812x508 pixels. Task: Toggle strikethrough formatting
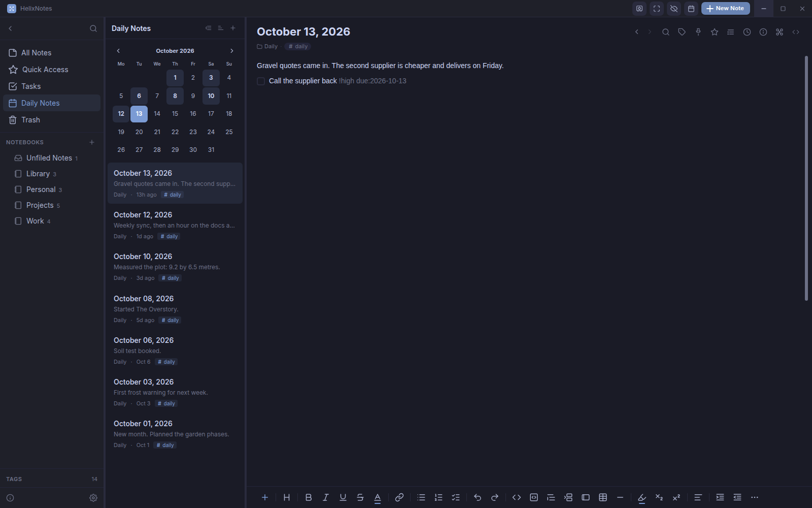tap(360, 497)
